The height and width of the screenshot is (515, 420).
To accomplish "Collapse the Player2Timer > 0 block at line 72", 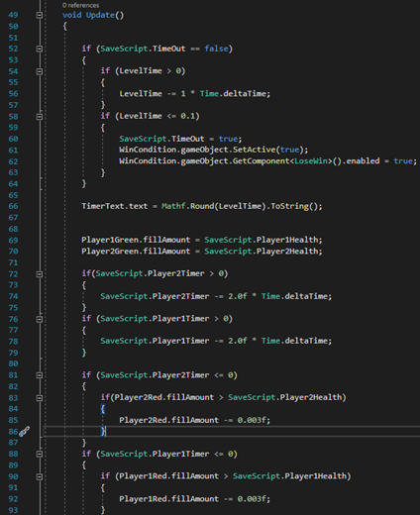I will (39, 274).
